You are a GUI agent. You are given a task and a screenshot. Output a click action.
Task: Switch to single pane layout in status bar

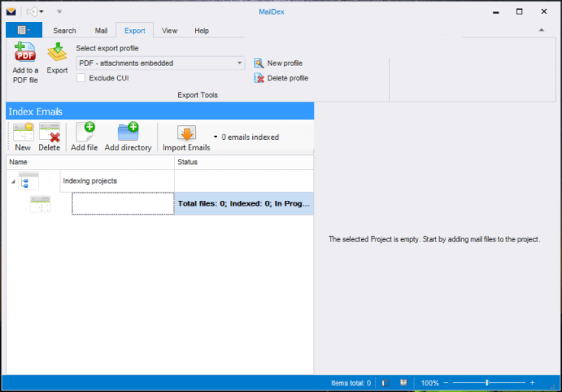[x=386, y=383]
